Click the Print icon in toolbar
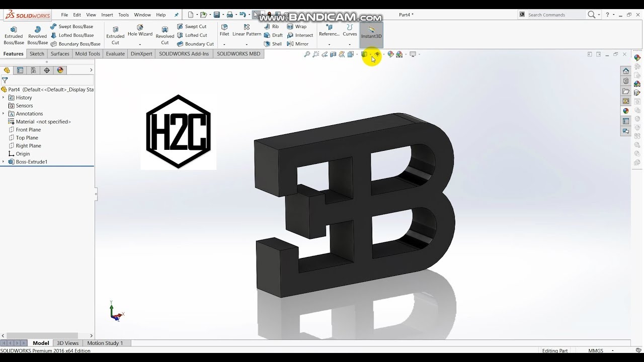This screenshot has width=644, height=362. 230,15
